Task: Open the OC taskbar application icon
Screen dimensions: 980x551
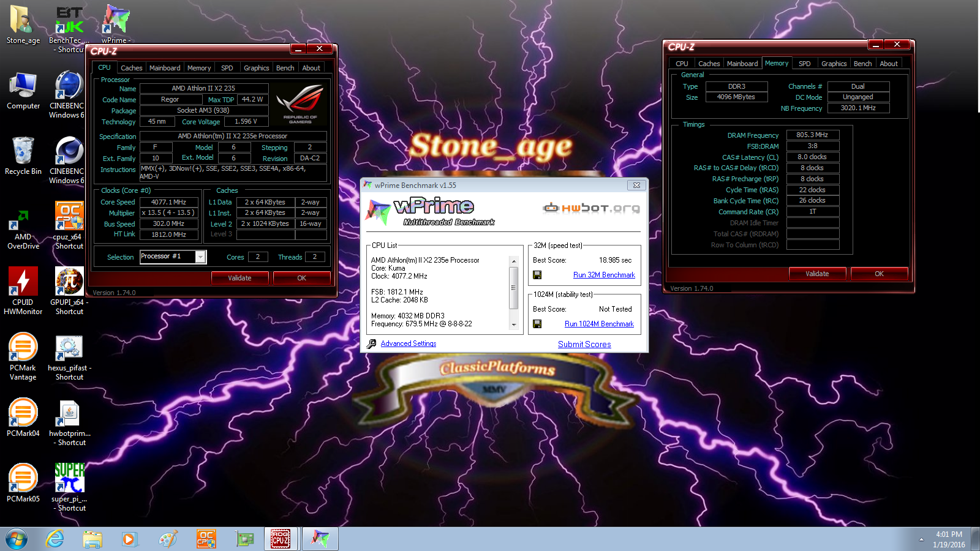Action: click(206, 539)
